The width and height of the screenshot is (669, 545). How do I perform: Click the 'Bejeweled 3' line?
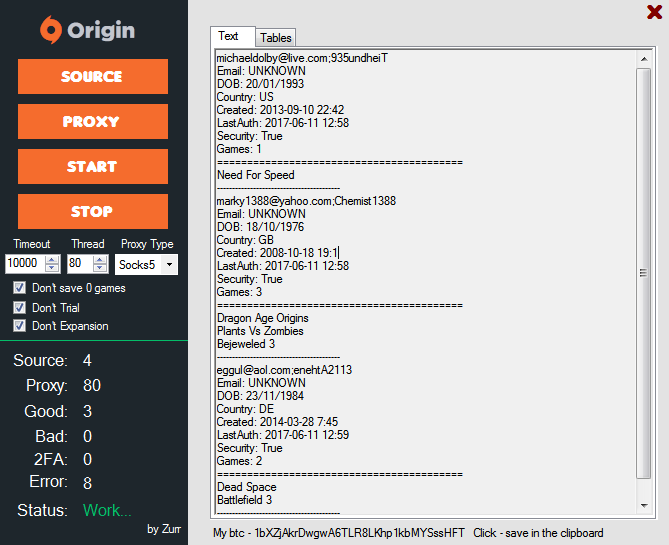point(246,344)
